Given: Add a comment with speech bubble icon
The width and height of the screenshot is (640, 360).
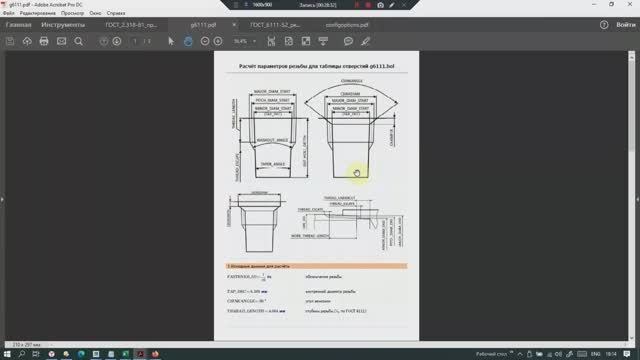Looking at the screenshot, I should [x=348, y=41].
